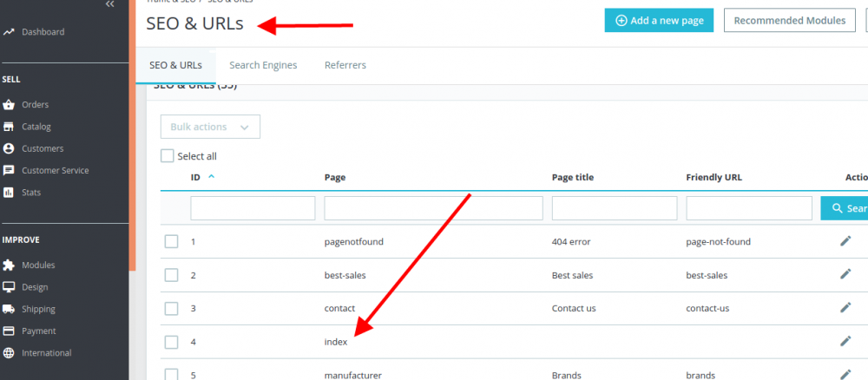Open the Bulk actions dropdown

click(210, 127)
